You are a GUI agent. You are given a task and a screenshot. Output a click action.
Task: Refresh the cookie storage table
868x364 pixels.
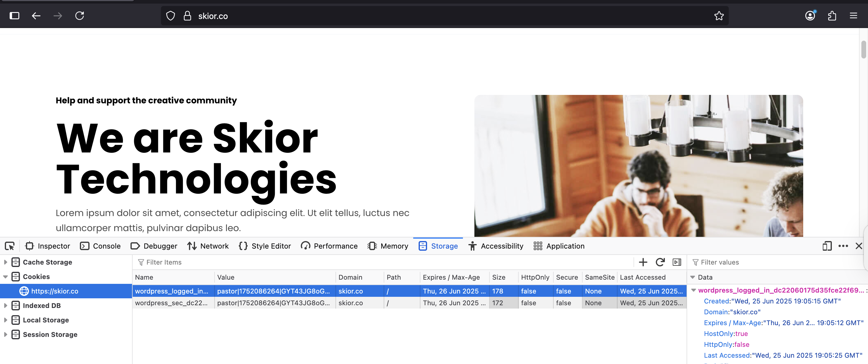pos(660,262)
